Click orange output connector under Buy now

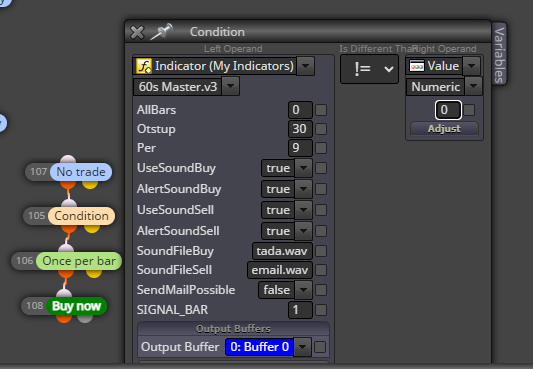coord(64,319)
